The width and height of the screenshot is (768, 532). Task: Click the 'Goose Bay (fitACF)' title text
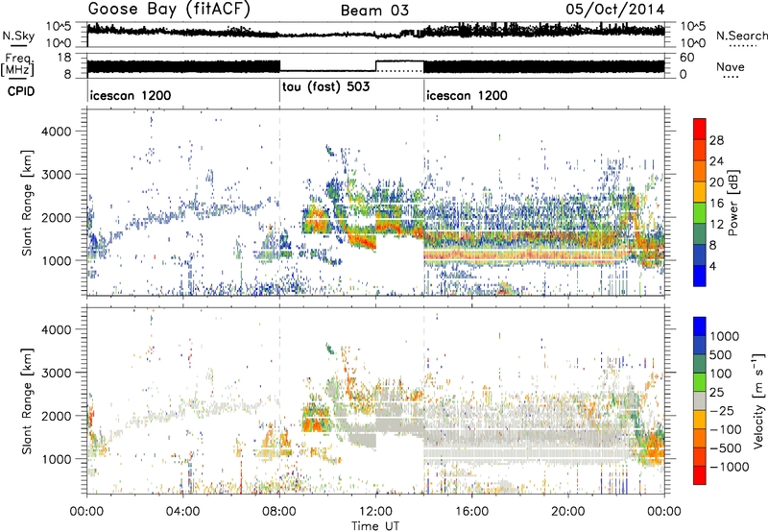tap(169, 10)
